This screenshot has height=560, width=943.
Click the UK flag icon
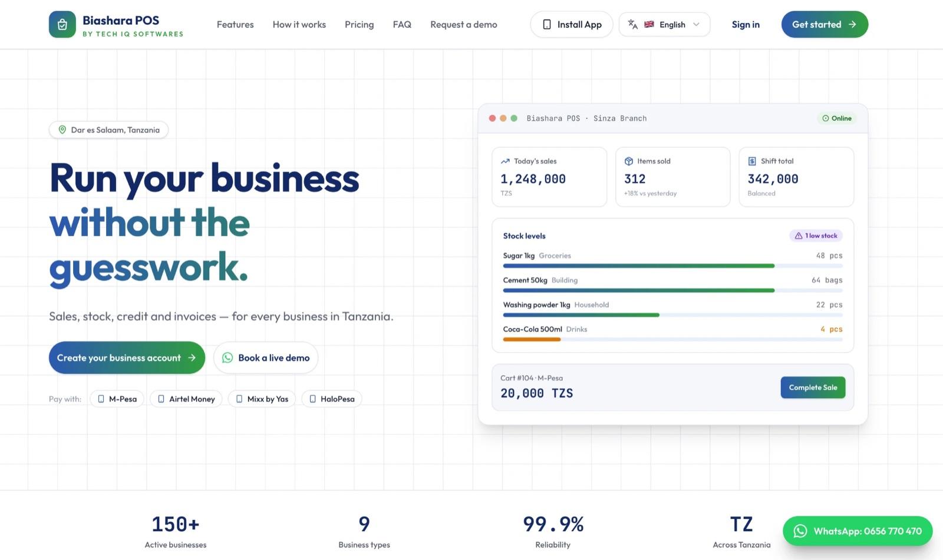click(x=649, y=24)
